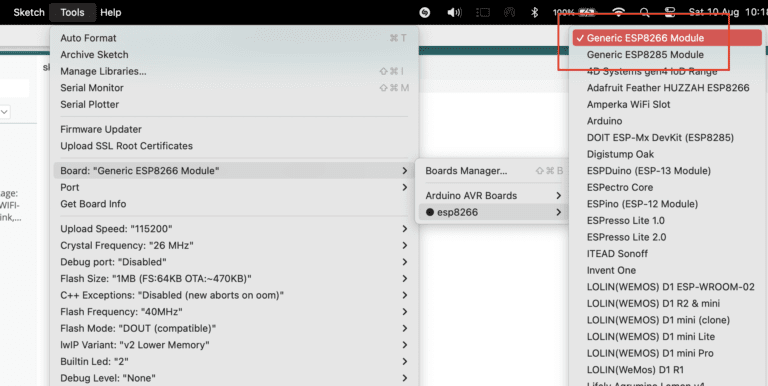Expand the Upload Speed "115200" submenu

coord(234,229)
